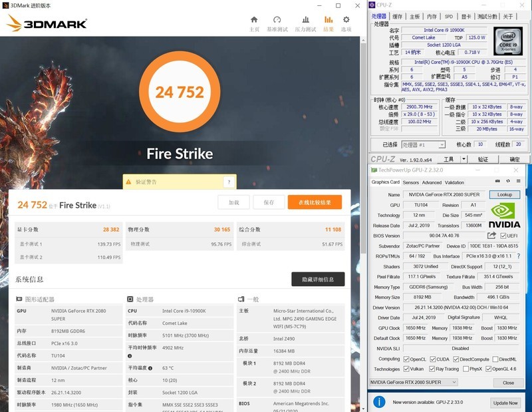This screenshot has width=532, height=412.
Task: Click the processor section icon in 3DMark
Action: coord(130,300)
